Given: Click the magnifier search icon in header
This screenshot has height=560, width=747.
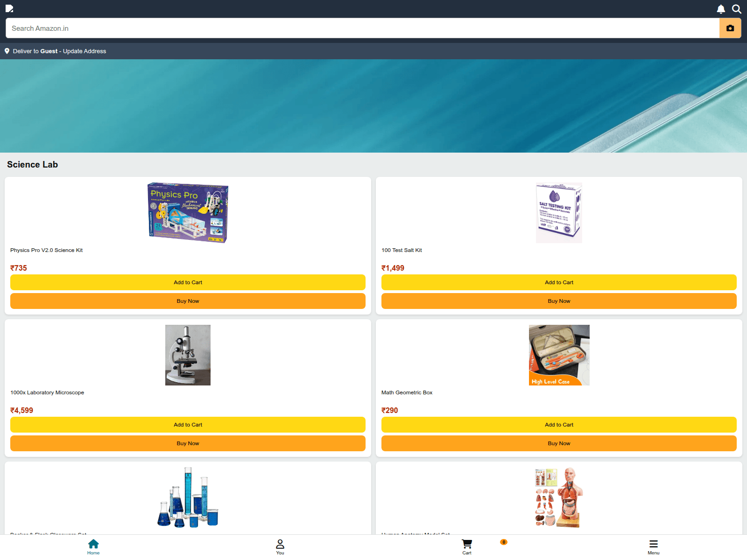Looking at the screenshot, I should tap(737, 9).
